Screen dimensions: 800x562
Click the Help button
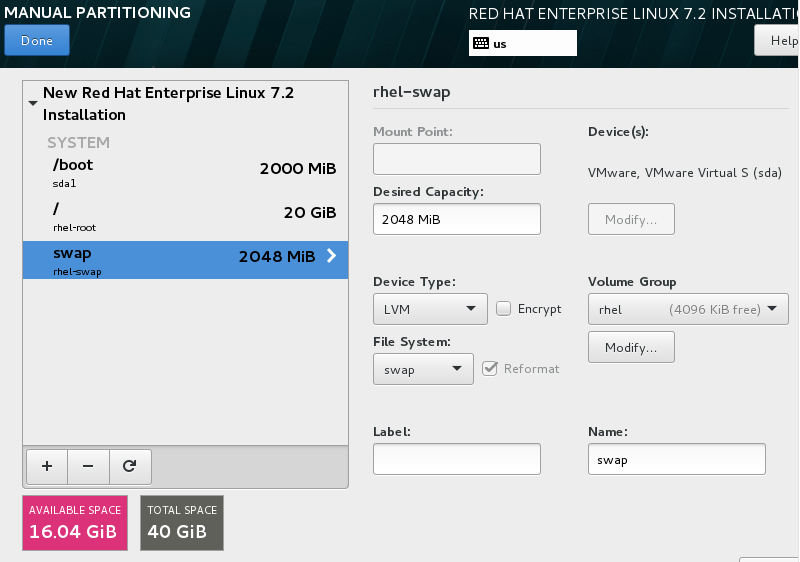coord(777,40)
